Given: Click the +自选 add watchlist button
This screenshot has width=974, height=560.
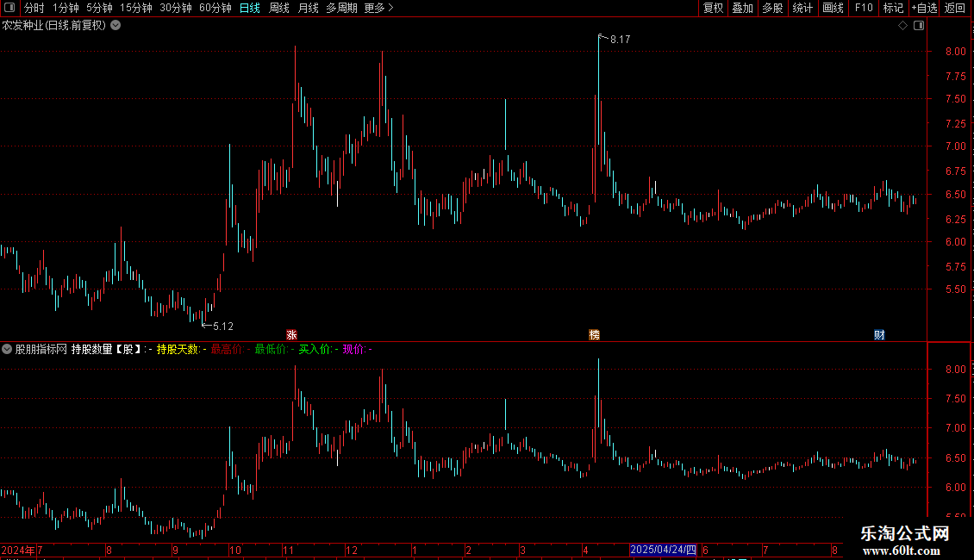Looking at the screenshot, I should pos(924,8).
